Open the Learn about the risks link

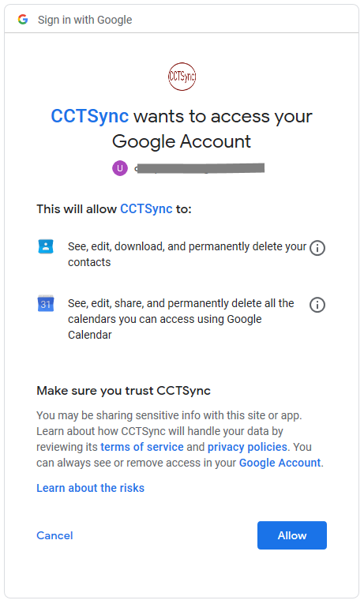point(91,488)
